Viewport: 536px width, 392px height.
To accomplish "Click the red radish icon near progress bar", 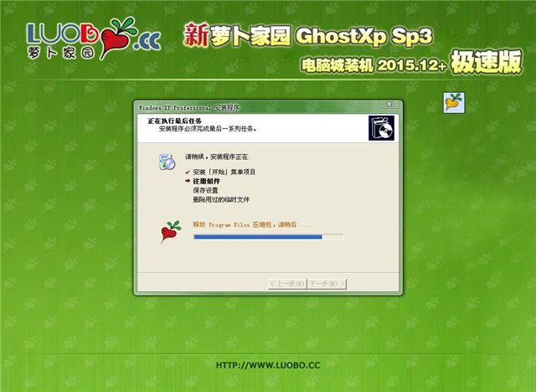I will point(171,231).
